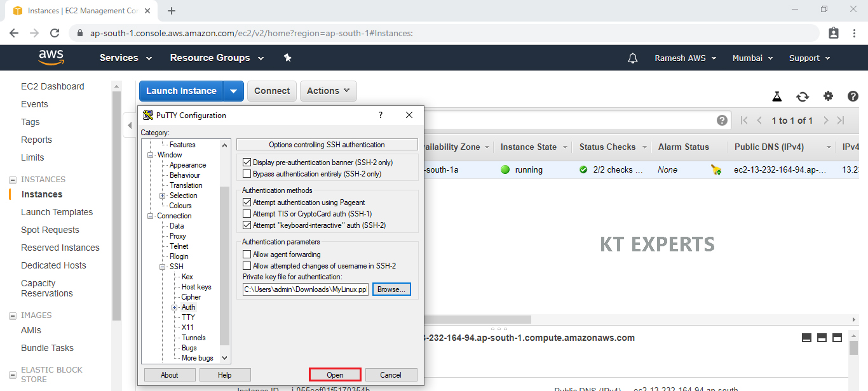Click the browser profile extension icon

click(834, 33)
